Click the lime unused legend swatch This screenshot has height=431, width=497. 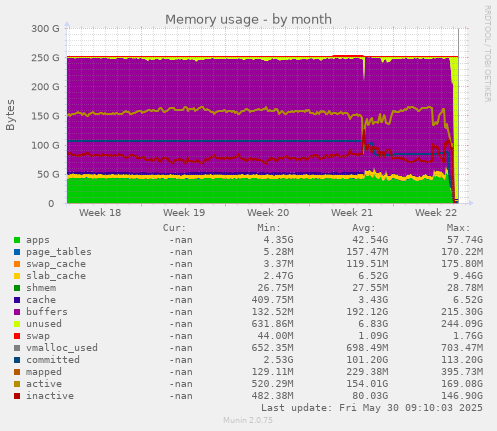17,324
